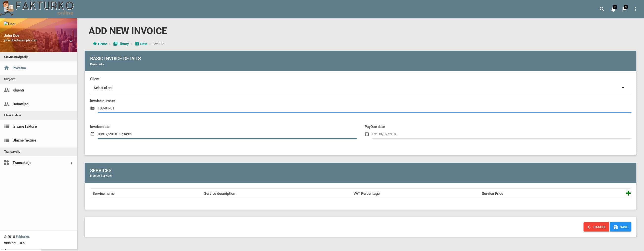The width and height of the screenshot is (644, 251).
Task: Click the Transakcije widgets icon
Action: point(7,162)
